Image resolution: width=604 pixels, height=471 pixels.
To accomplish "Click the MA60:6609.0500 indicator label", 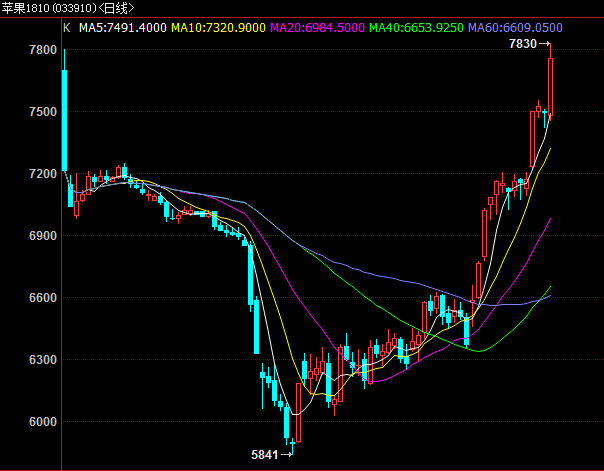I will pos(515,28).
